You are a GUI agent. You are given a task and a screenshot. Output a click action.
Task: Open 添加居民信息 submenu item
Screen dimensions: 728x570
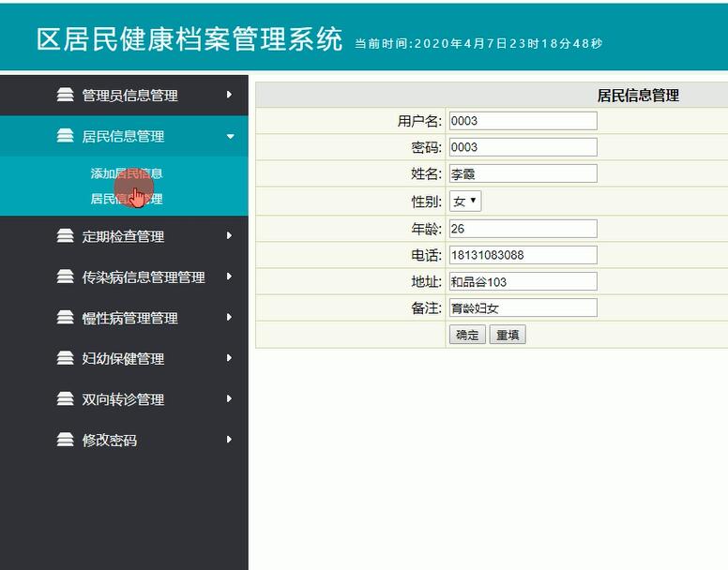tap(127, 173)
